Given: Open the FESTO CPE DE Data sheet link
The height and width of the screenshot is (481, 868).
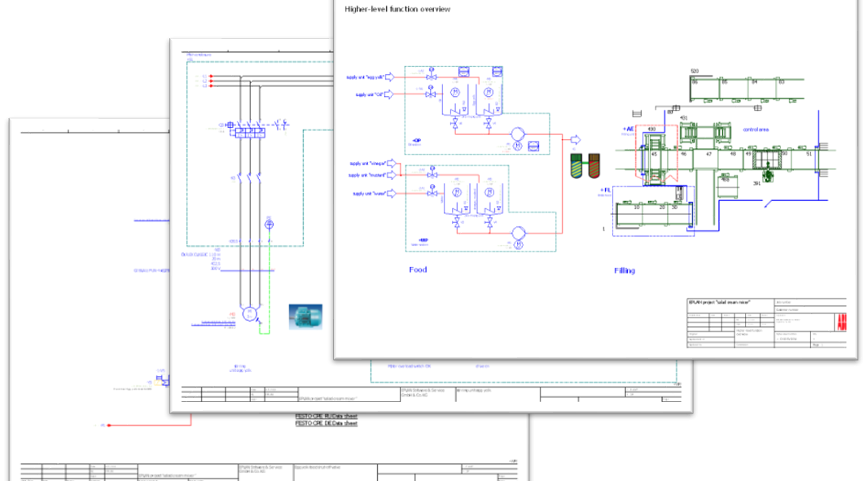Looking at the screenshot, I should click(326, 423).
